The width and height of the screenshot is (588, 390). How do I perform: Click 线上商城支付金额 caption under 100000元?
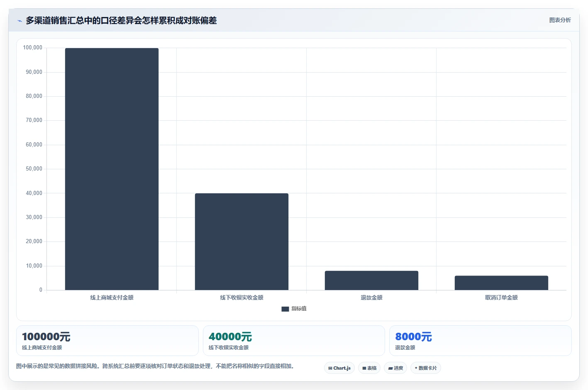42,348
